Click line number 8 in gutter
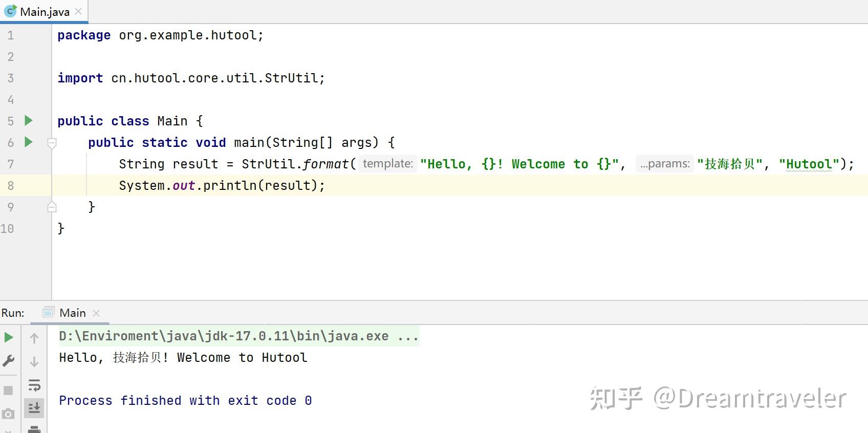868x433 pixels. click(11, 185)
